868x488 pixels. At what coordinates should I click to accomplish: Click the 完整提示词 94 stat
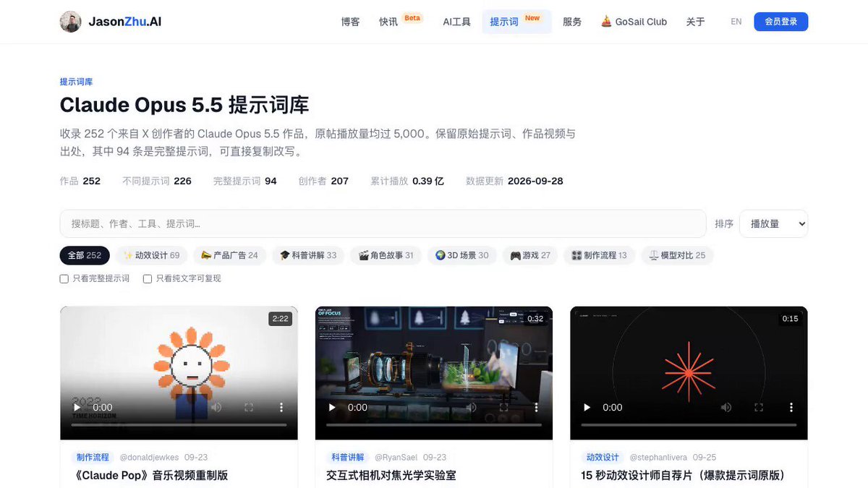[245, 181]
